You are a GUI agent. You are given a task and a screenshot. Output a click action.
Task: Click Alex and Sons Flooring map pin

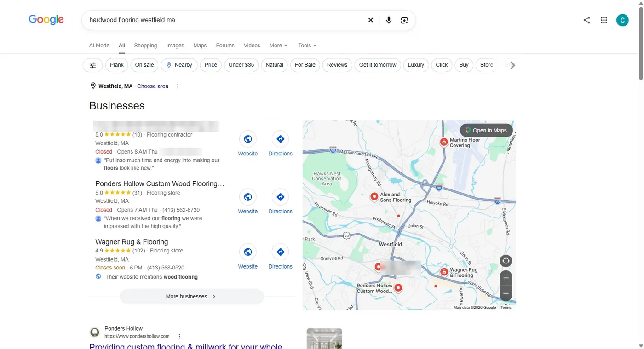click(374, 197)
